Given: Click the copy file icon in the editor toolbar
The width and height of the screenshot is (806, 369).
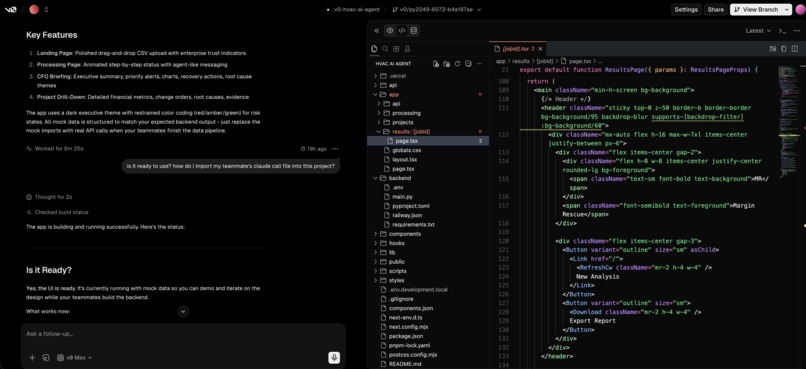Looking at the screenshot, I should pos(784,49).
